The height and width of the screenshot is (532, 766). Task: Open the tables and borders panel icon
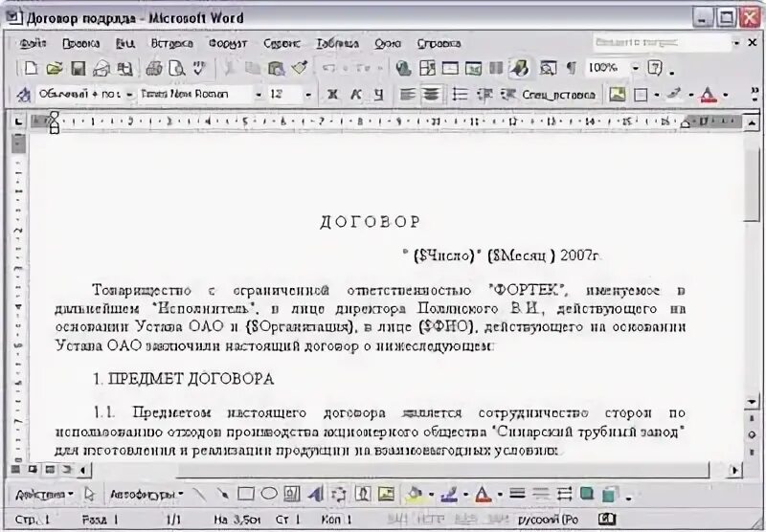coord(427,68)
